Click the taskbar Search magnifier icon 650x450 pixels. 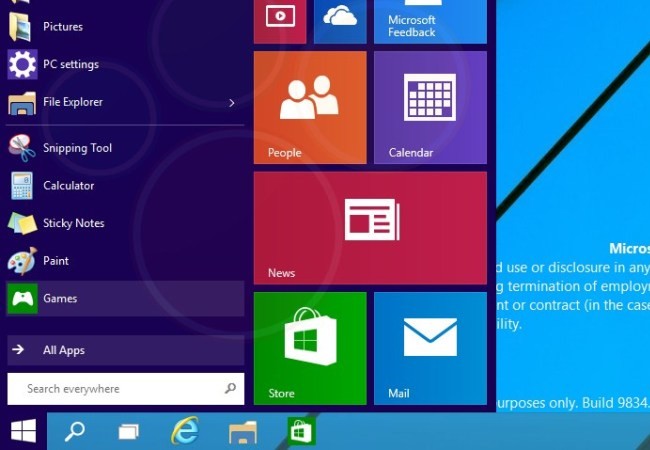coord(75,431)
